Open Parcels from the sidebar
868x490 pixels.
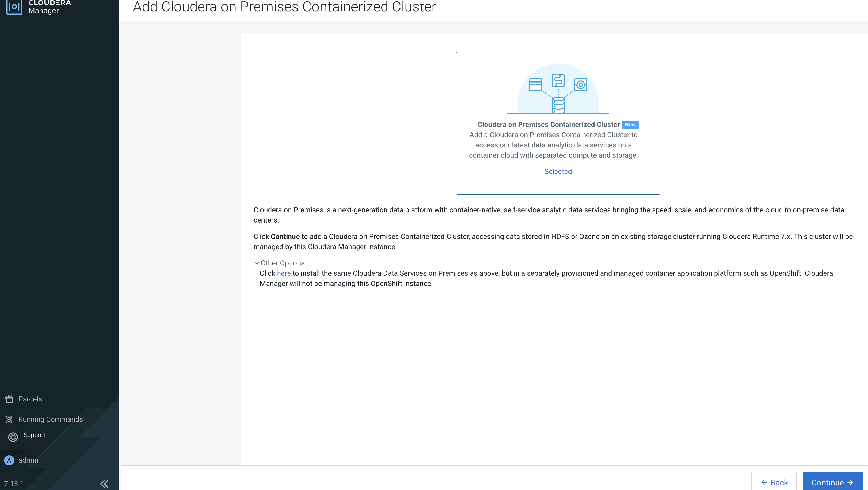coord(30,399)
